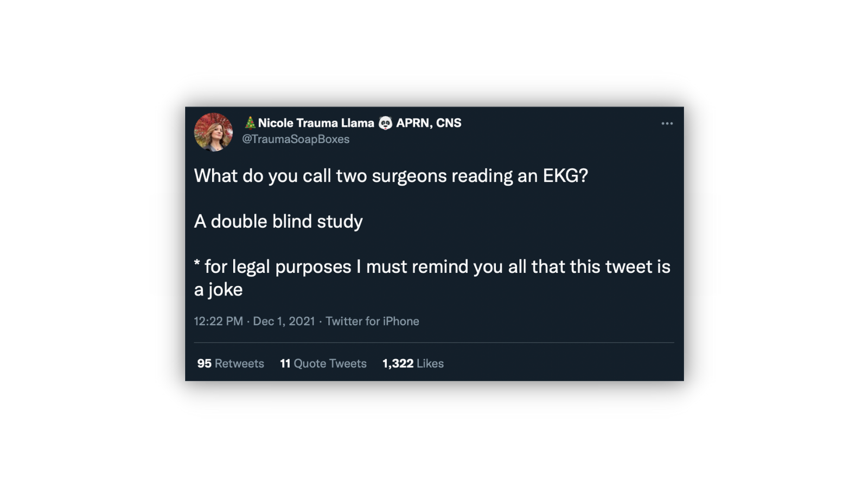This screenshot has width=868, height=488.
Task: Click the Dec 1, 2021 date
Action: [284, 321]
